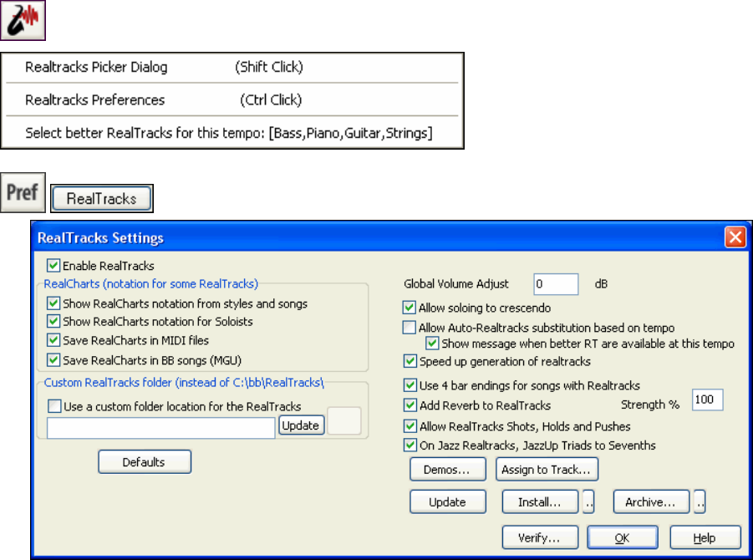Click the Defaults button

coord(145,462)
